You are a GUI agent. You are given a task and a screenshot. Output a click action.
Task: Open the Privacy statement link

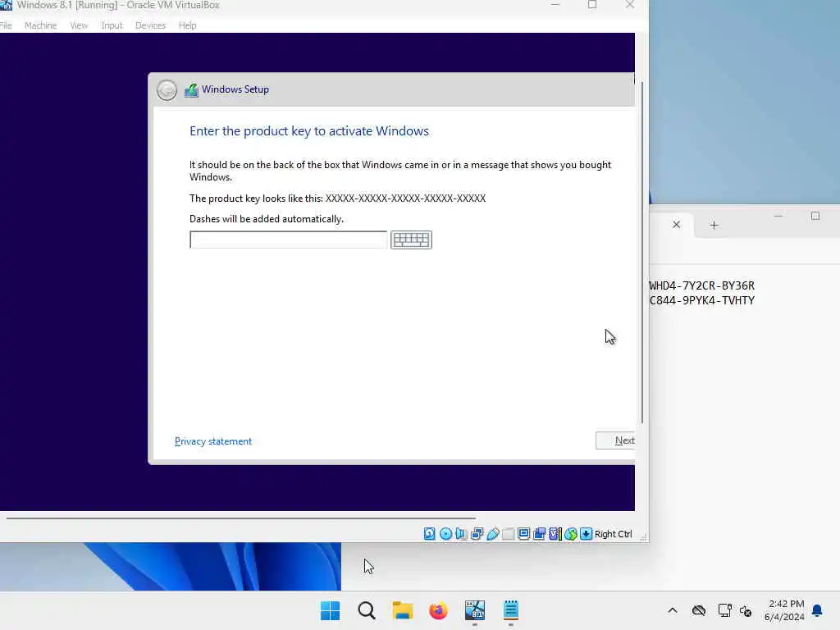(x=213, y=441)
